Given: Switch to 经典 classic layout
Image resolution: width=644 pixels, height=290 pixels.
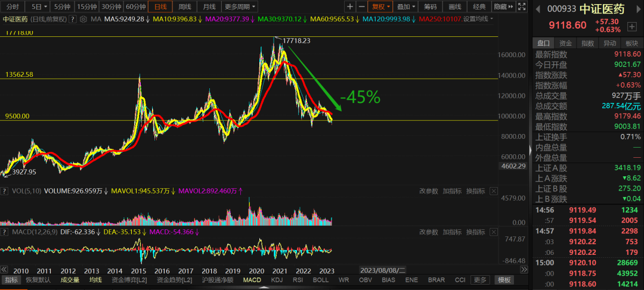Looking at the screenshot, I should point(479,7).
